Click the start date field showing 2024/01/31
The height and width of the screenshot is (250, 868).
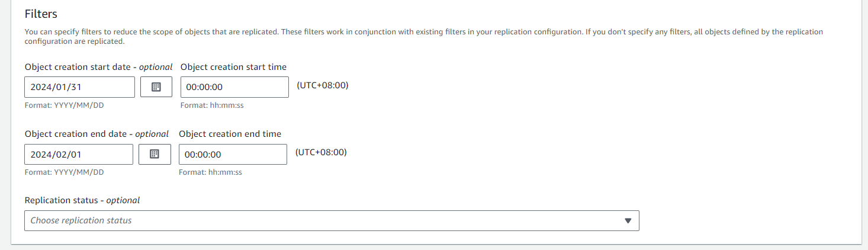pyautogui.click(x=79, y=87)
